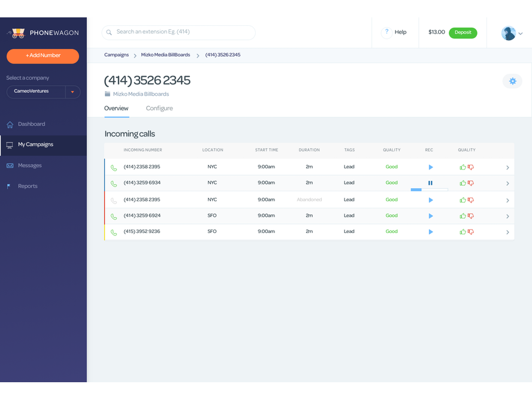The image size is (532, 399).
Task: Click the (415) 3952 9236 incoming number
Action: click(x=142, y=231)
